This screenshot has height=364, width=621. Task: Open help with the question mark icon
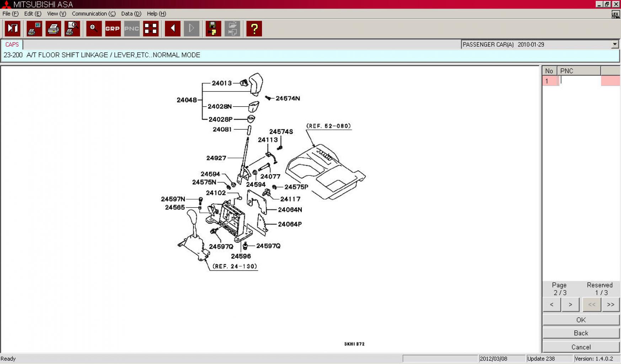pos(254,28)
